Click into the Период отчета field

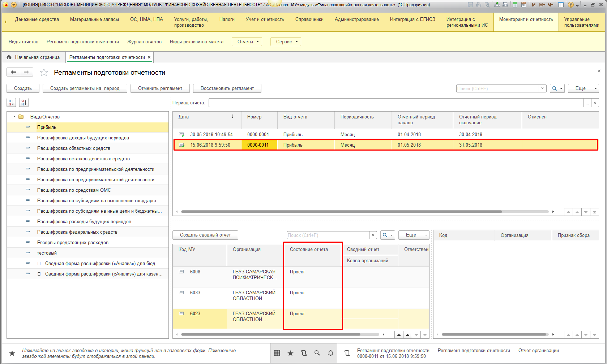(396, 103)
